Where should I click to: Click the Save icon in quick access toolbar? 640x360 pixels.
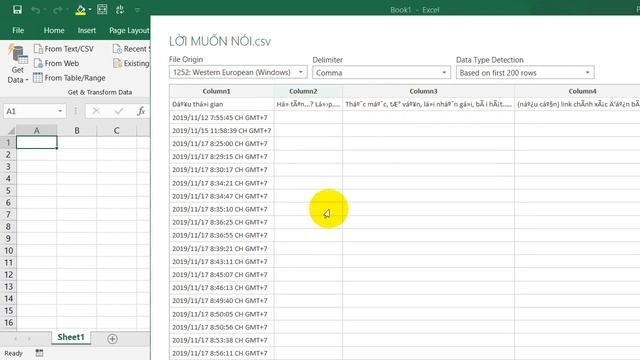point(17,9)
